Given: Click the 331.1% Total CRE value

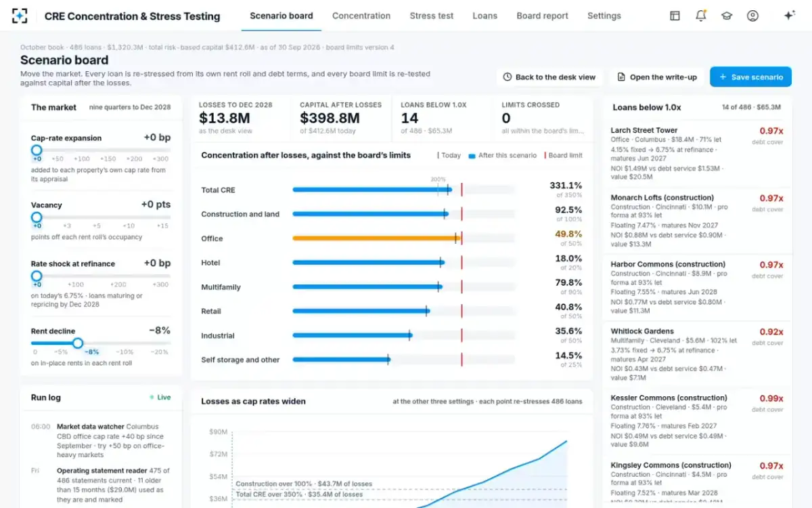Looking at the screenshot, I should (x=566, y=185).
